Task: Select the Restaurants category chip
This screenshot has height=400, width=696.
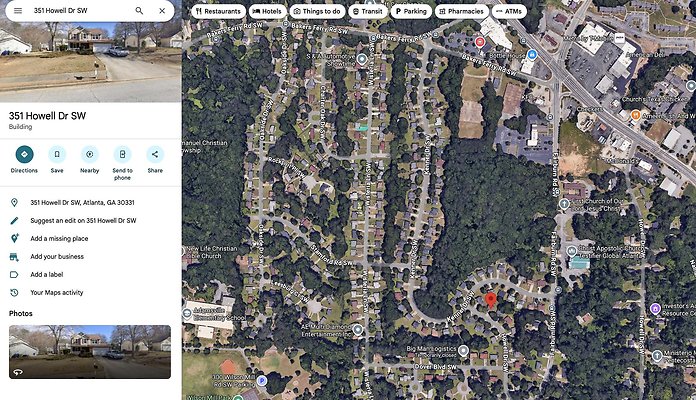Action: [218, 11]
